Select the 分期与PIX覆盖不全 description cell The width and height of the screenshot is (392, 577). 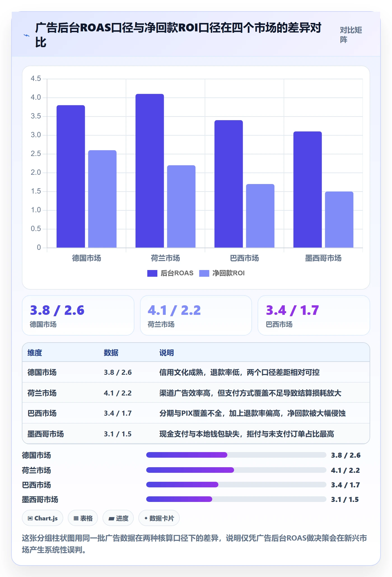[252, 413]
